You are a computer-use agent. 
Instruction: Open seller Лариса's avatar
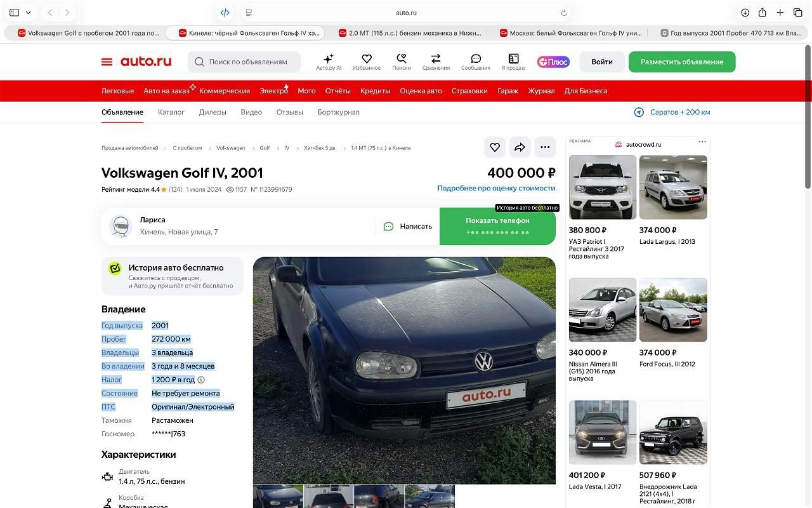(121, 226)
